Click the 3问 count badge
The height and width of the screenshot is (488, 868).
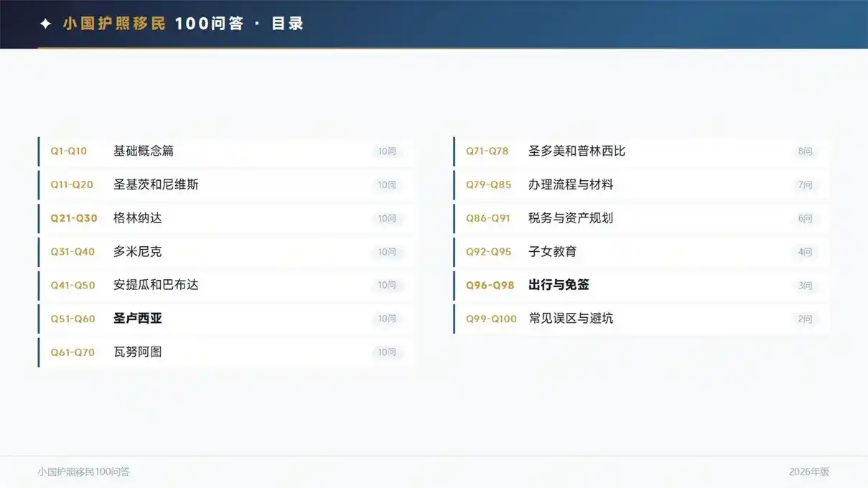tap(805, 285)
